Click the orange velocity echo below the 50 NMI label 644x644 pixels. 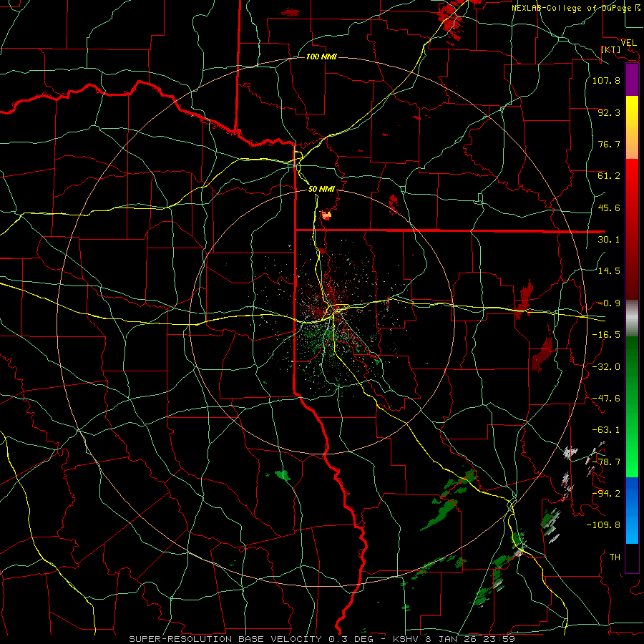point(326,215)
